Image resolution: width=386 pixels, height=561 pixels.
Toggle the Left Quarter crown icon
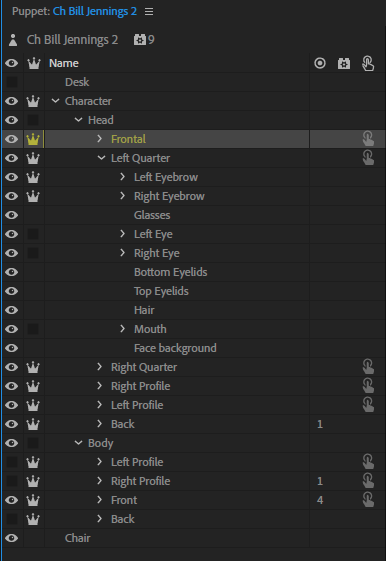(x=33, y=158)
